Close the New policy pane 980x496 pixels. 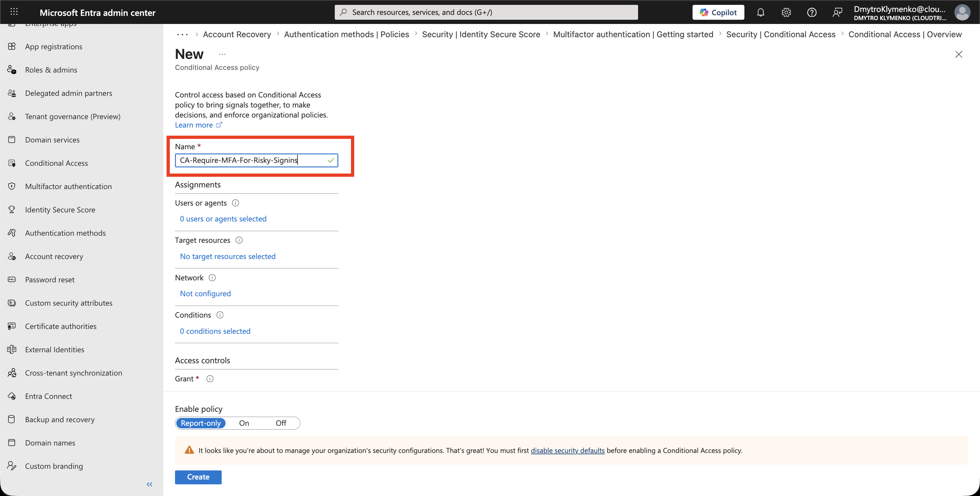coord(958,54)
